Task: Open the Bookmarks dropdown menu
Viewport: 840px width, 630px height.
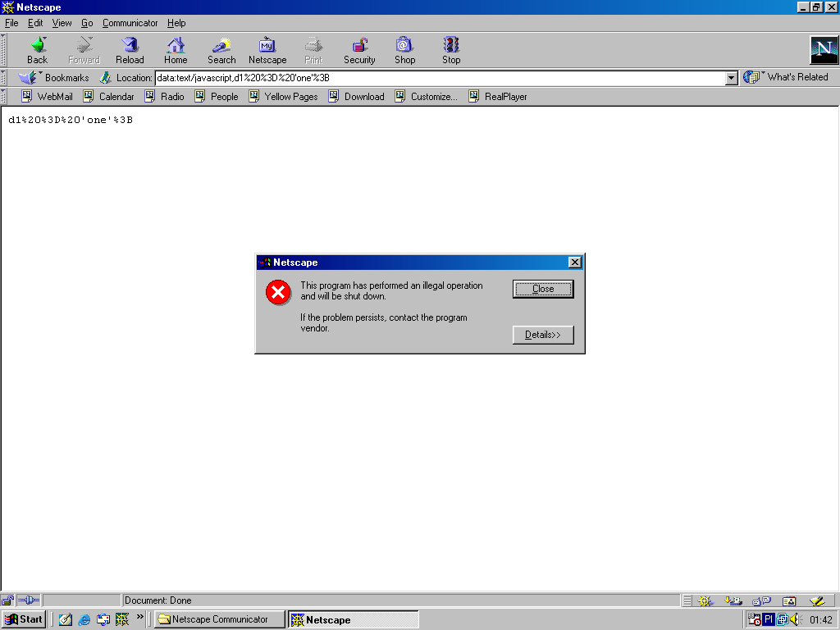Action: [x=55, y=78]
